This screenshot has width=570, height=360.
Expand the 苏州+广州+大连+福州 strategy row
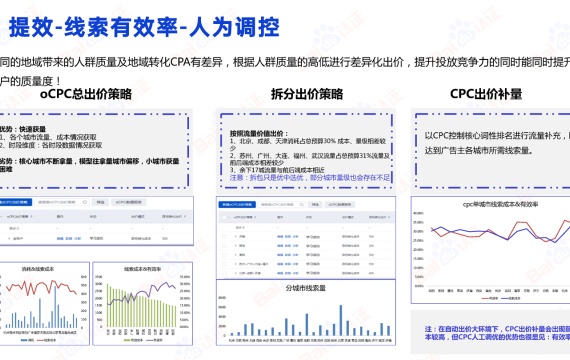[x=236, y=264]
